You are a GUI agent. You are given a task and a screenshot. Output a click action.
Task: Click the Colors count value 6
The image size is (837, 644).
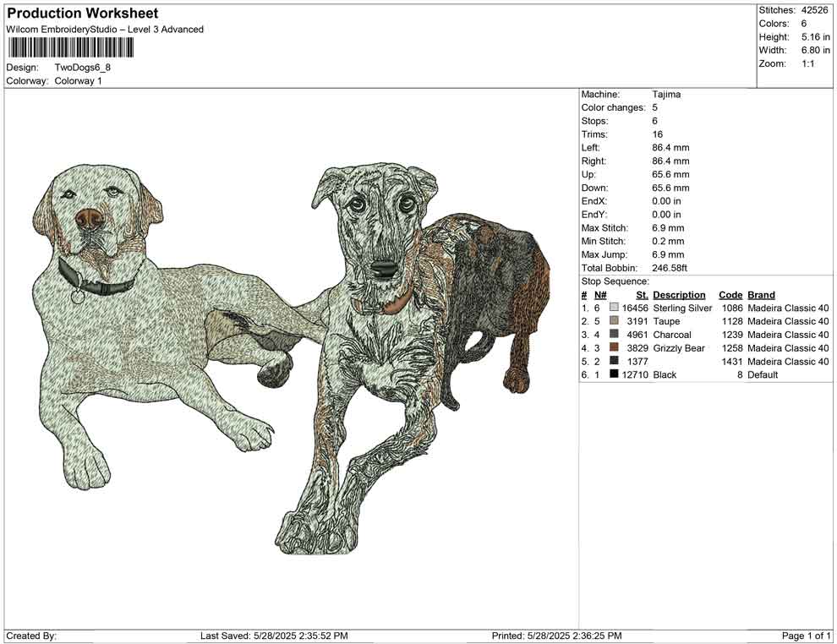click(x=803, y=24)
